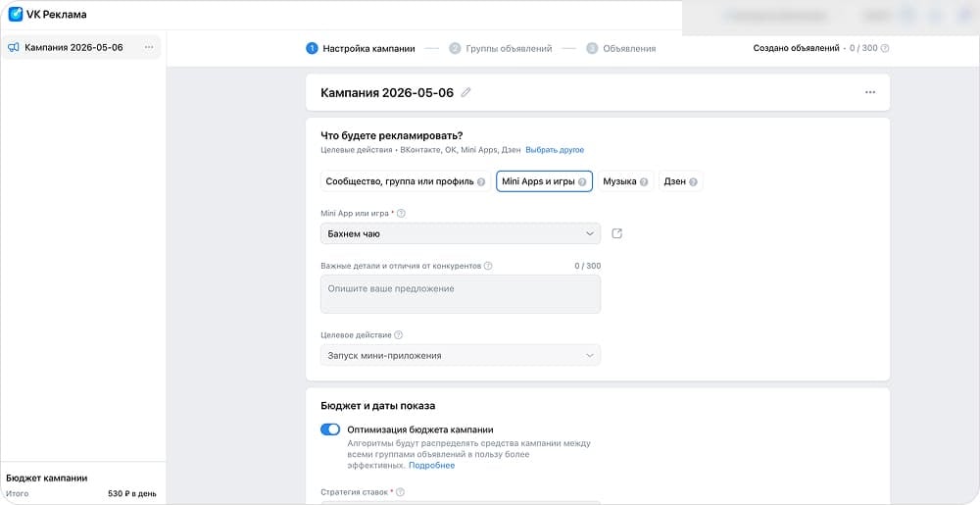Select the Mini Apps и игры option
Screen dimensions: 980x505
click(544, 181)
